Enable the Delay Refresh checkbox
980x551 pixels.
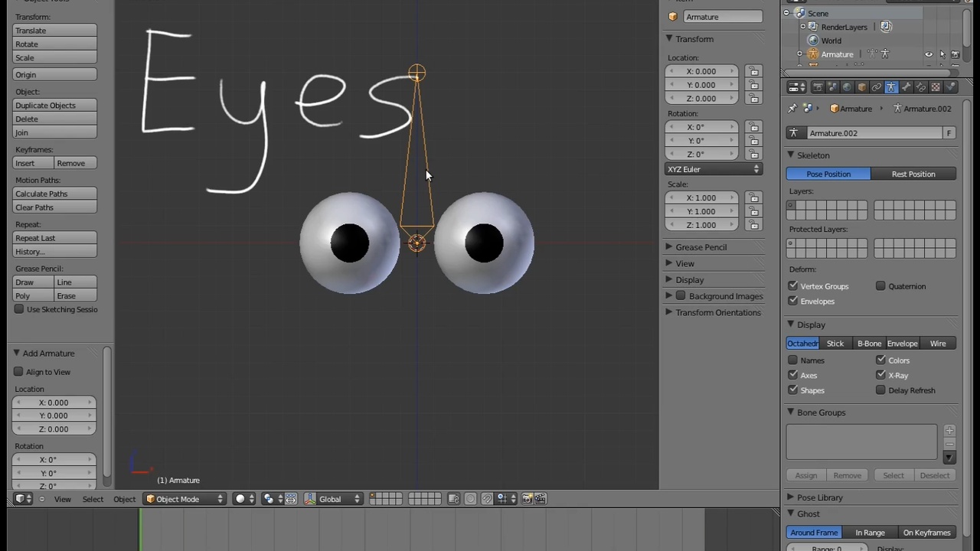pos(880,390)
